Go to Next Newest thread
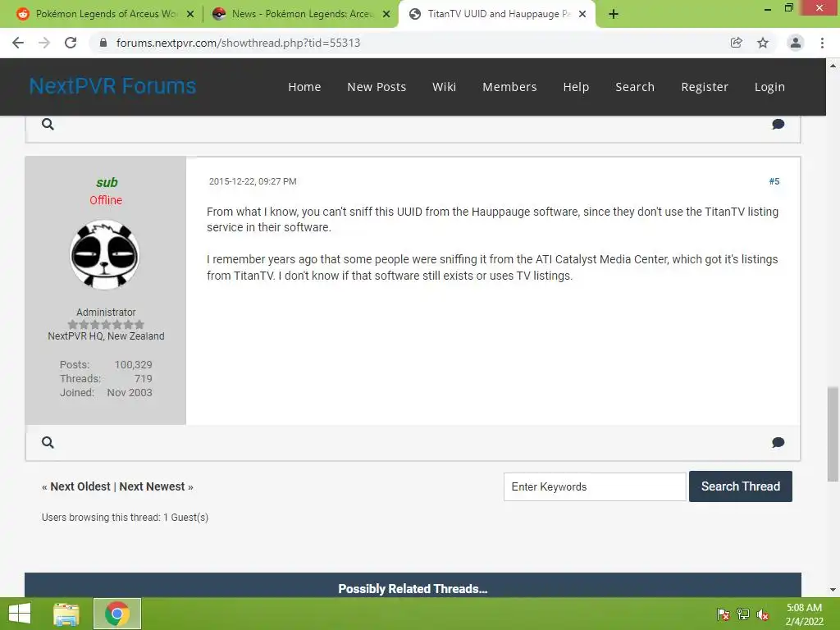This screenshot has height=630, width=840. [152, 486]
